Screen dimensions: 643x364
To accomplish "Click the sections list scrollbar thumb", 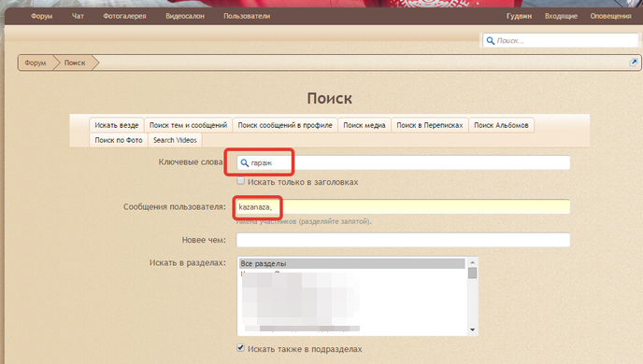I will pos(472,273).
